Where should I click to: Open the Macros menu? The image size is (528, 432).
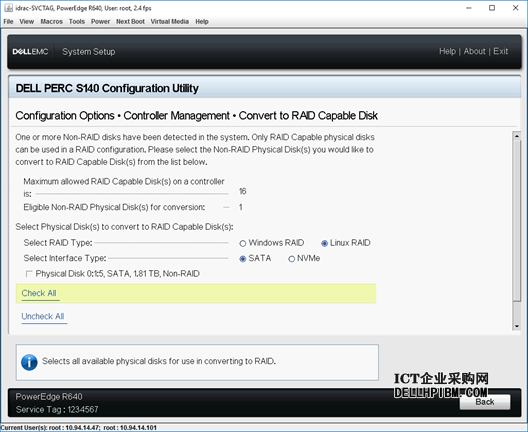52,22
